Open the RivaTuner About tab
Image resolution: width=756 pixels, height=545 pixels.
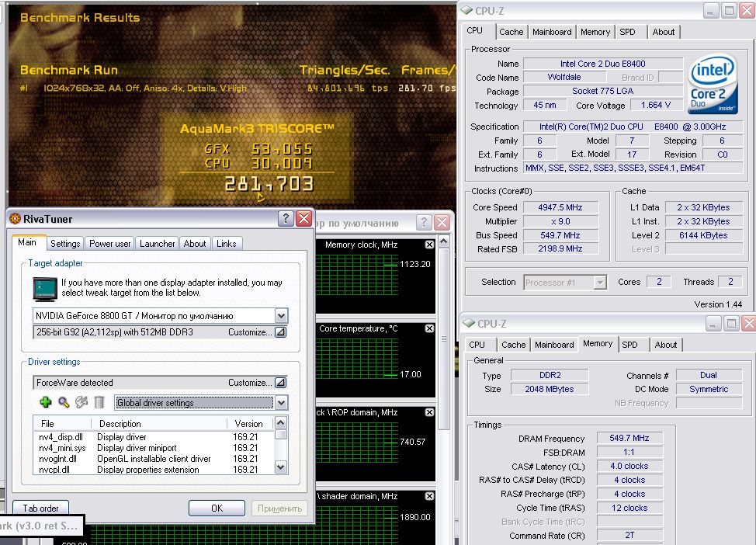click(194, 244)
